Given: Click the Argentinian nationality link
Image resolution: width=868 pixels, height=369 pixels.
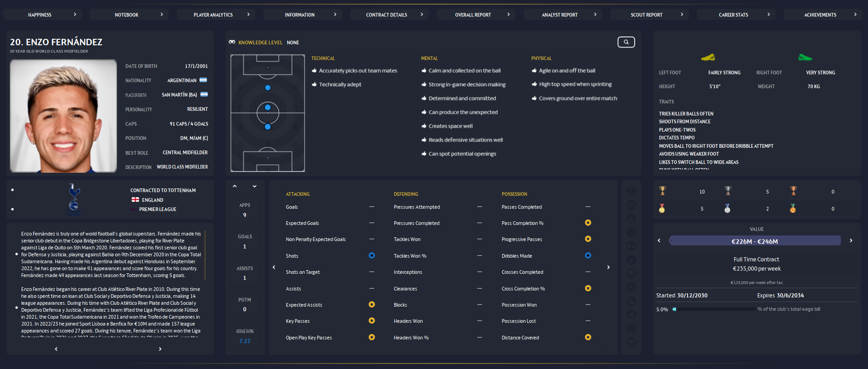Looking at the screenshot, I should 182,80.
